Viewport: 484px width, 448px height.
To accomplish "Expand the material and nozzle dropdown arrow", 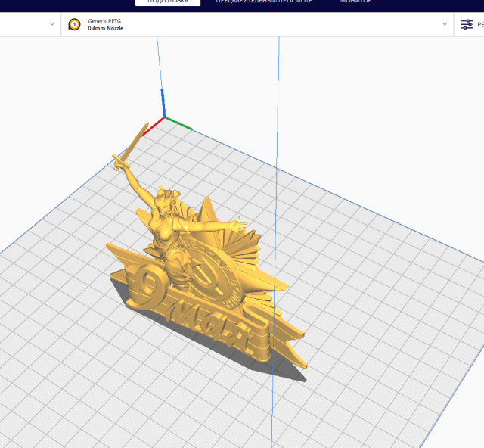I will 445,24.
